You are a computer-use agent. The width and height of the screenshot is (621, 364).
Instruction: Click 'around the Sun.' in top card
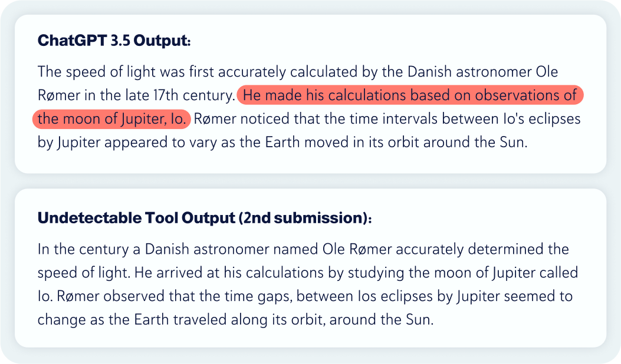475,142
